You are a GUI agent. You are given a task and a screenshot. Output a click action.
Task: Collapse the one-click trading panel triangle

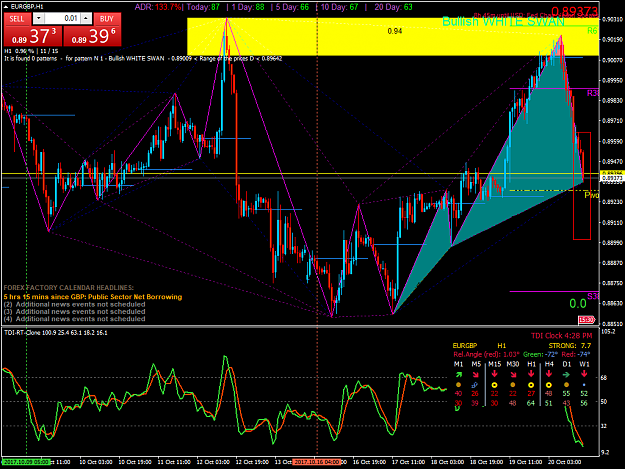pos(6,6)
